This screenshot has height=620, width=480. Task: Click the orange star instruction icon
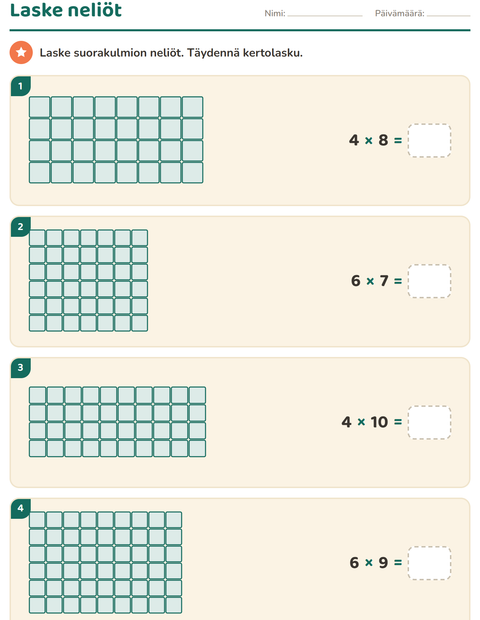click(x=21, y=52)
